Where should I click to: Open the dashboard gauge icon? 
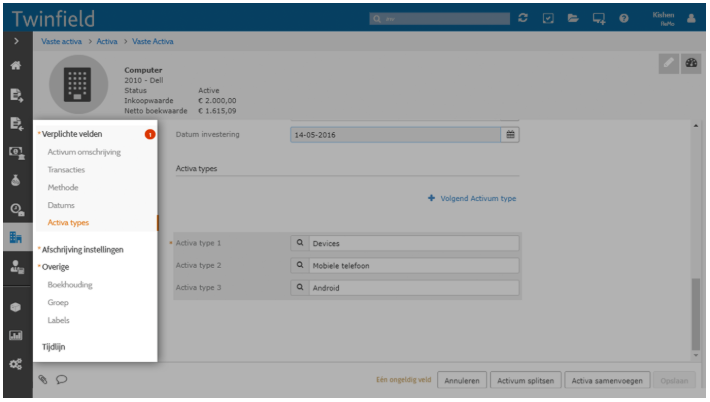(691, 62)
